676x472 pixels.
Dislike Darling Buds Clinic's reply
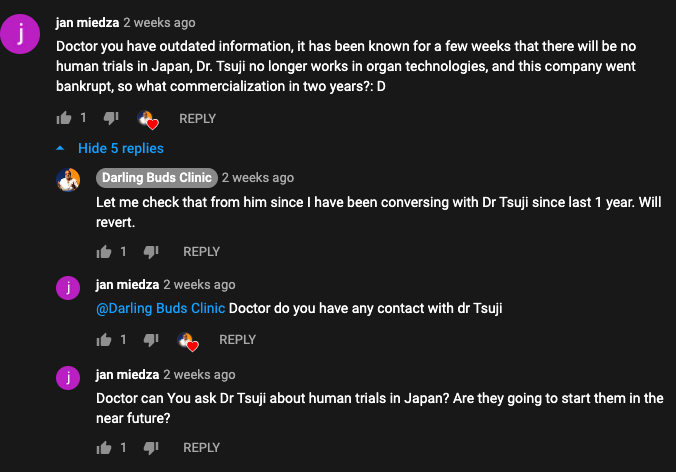[x=150, y=252]
